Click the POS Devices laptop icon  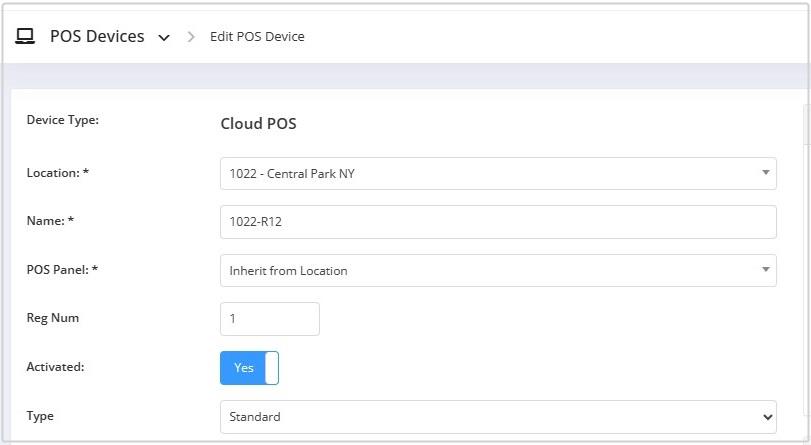click(25, 36)
